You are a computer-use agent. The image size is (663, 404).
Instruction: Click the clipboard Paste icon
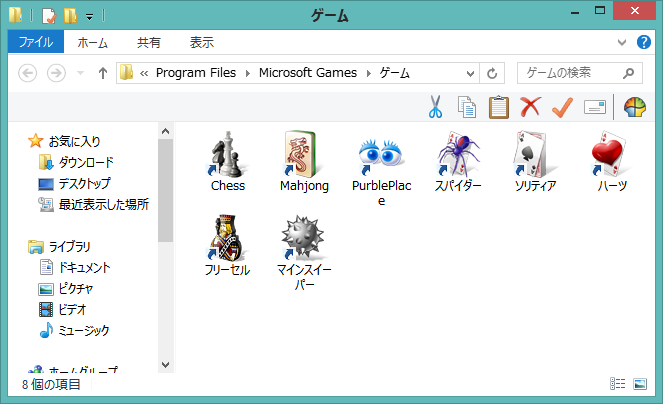[499, 107]
